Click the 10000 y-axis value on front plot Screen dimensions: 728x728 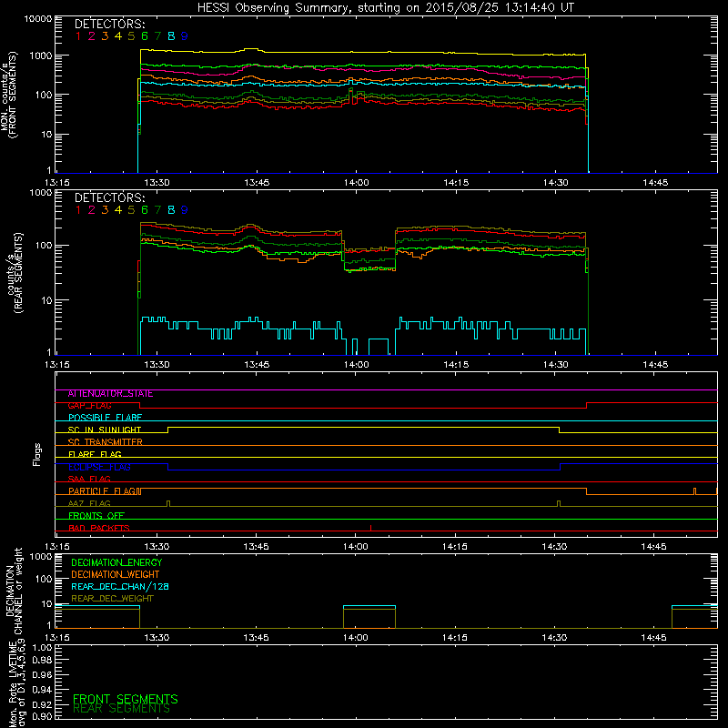(x=38, y=19)
